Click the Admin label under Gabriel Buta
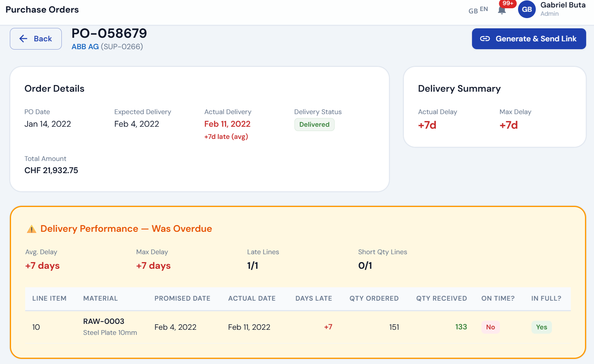 pos(550,13)
